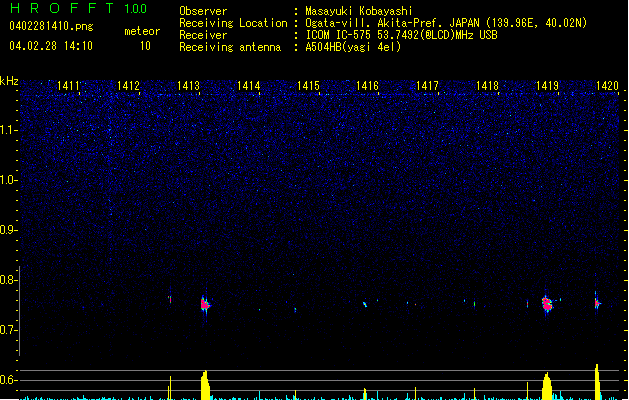Click the kHz axis unit label
The width and height of the screenshot is (629, 400).
(9, 81)
